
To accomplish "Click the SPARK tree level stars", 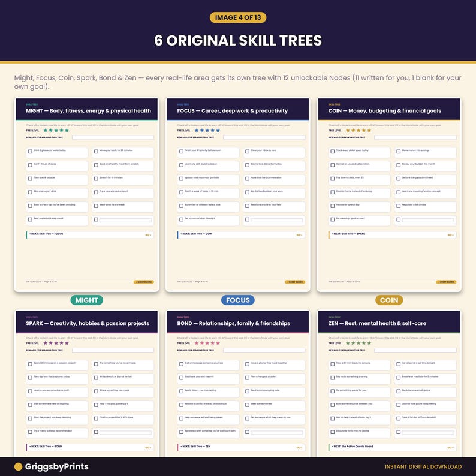I will coord(56,343).
